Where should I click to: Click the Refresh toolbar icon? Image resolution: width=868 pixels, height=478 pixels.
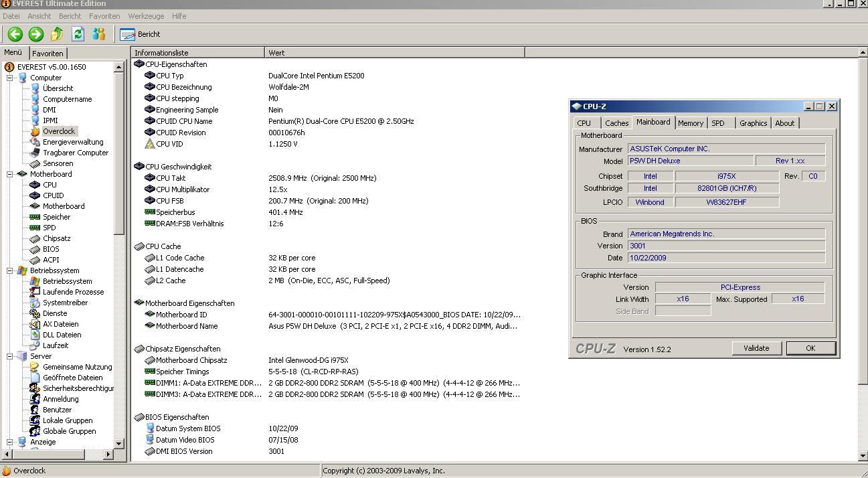(x=78, y=34)
